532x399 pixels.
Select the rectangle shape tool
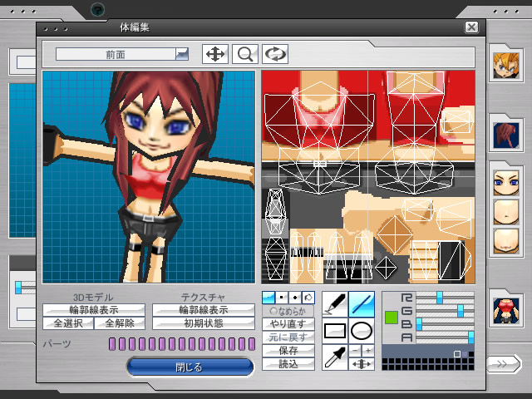click(x=333, y=331)
